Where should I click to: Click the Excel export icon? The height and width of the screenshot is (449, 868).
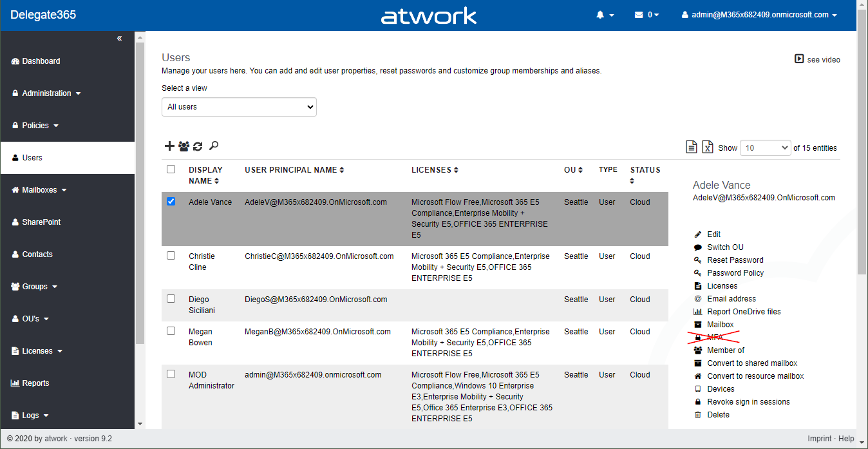708,148
